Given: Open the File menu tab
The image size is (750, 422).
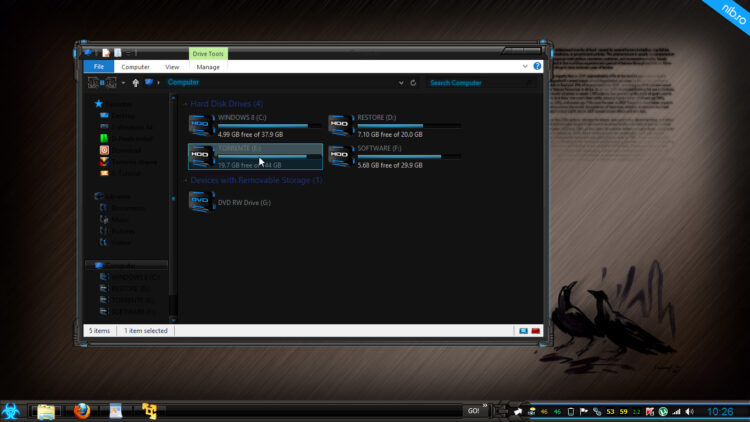Looking at the screenshot, I should [x=98, y=66].
